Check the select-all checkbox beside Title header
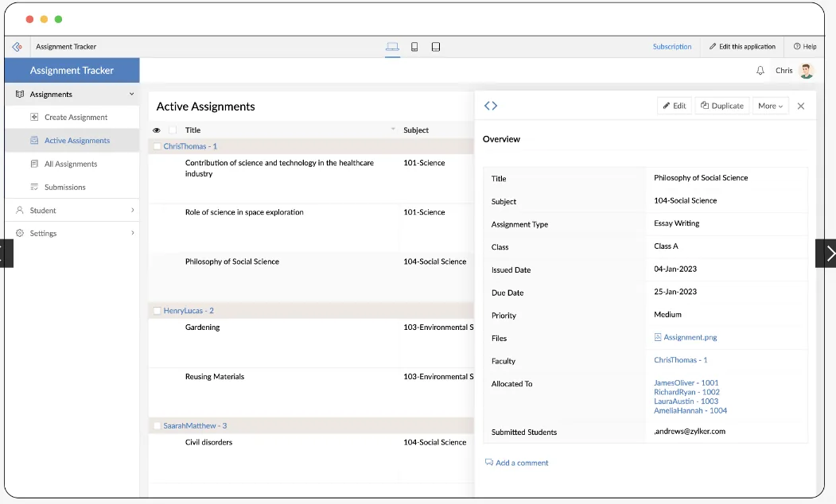This screenshot has width=836, height=504. click(x=173, y=130)
